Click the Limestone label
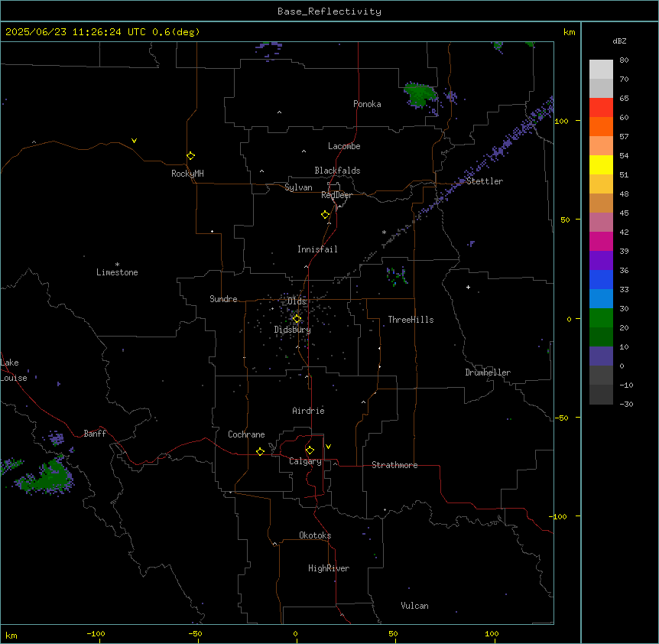659x644 pixels. click(x=117, y=272)
